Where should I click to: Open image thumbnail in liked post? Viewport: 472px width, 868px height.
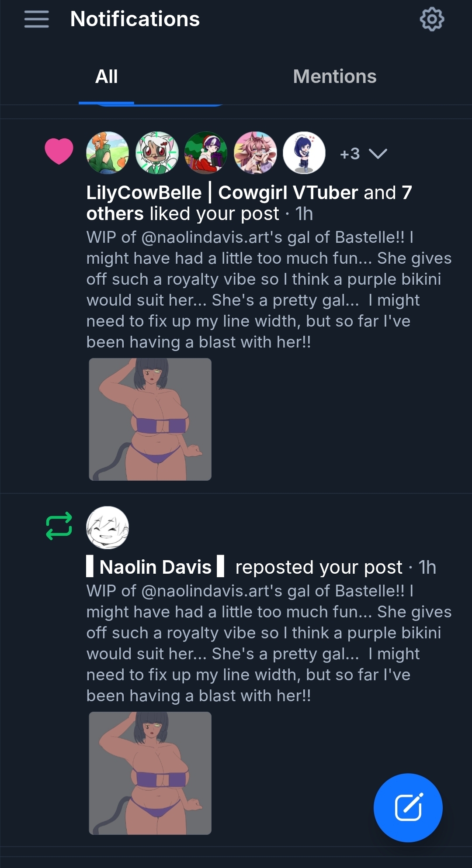pyautogui.click(x=150, y=419)
